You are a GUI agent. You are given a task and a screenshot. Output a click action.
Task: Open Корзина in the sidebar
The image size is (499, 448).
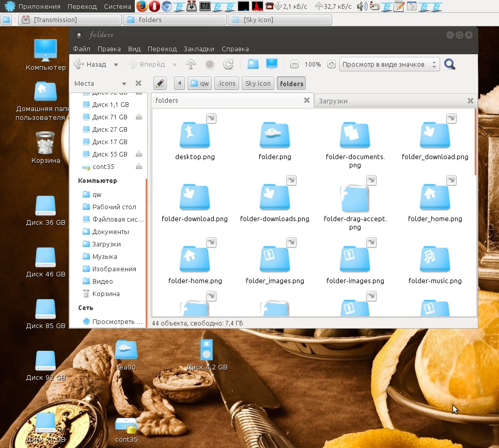click(108, 294)
